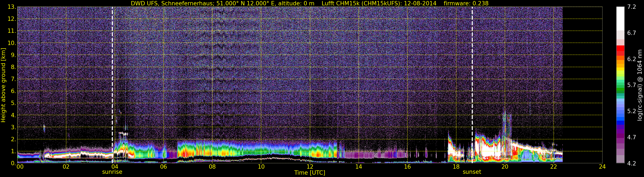Viewport: 644px width, 177px height.
Task: Click height-axis tick label "13."
Action: [x=12, y=7]
